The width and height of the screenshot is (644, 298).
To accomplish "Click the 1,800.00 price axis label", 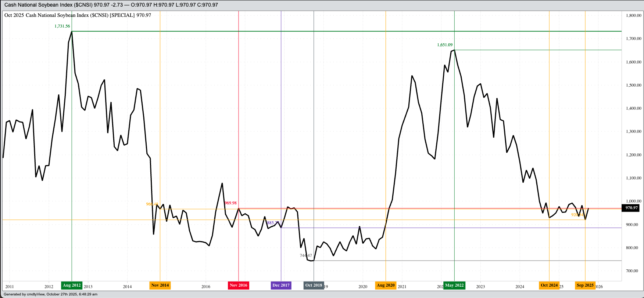I will click(633, 15).
